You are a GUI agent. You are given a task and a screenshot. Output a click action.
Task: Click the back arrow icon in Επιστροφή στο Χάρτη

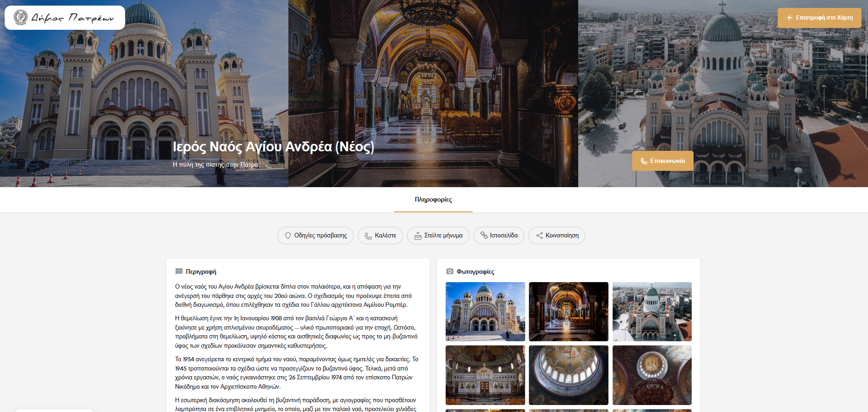[x=789, y=18]
